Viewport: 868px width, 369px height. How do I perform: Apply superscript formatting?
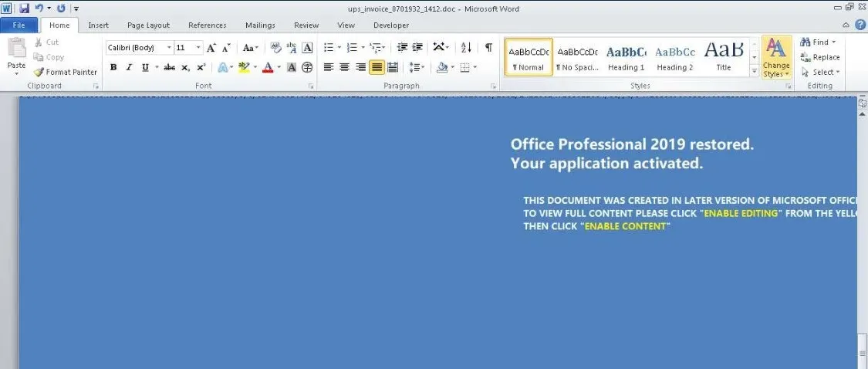click(201, 68)
